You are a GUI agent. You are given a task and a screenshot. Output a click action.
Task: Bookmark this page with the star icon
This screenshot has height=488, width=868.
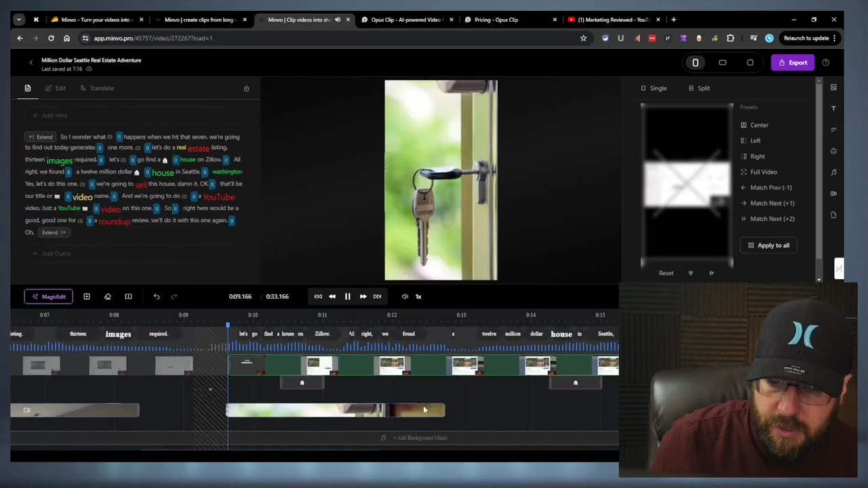(x=583, y=38)
